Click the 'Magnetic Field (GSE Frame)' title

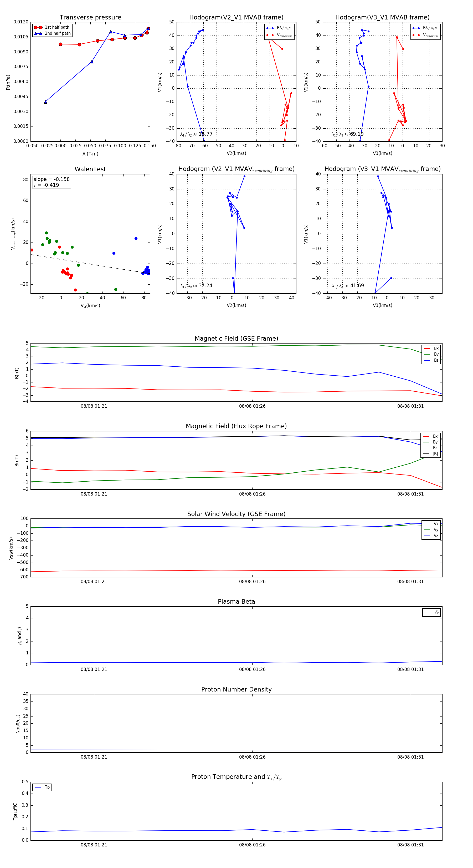pyautogui.click(x=236, y=339)
